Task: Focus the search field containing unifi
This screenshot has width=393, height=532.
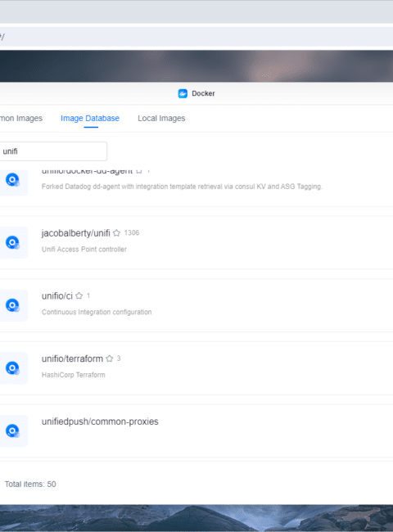Action: click(x=53, y=151)
